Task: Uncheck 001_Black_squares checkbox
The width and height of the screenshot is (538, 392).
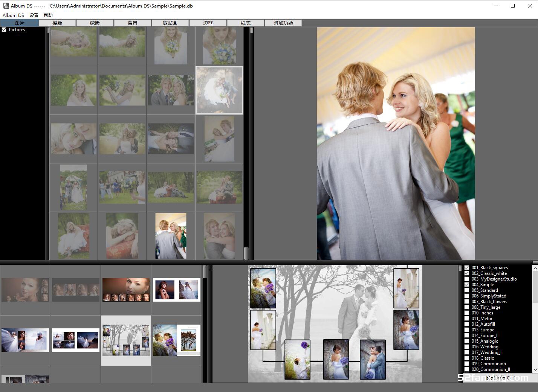Action: pyautogui.click(x=467, y=268)
